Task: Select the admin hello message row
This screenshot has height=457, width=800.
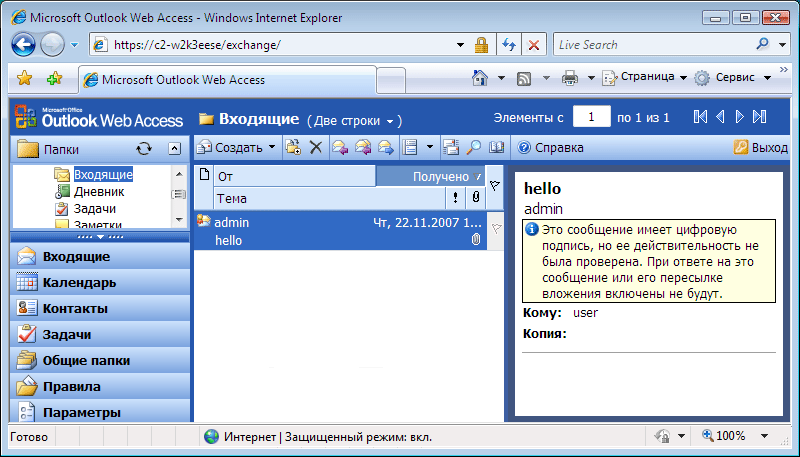Action: (x=340, y=231)
